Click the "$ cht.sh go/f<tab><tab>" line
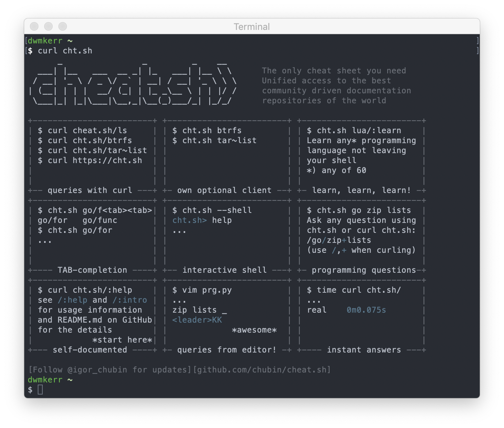504x428 pixels. click(95, 210)
